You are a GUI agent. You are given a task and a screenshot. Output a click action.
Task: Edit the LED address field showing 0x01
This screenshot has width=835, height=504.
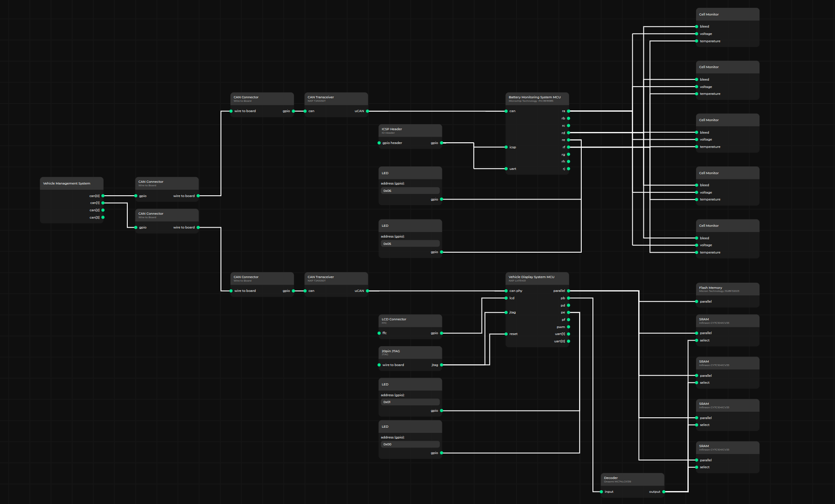410,402
